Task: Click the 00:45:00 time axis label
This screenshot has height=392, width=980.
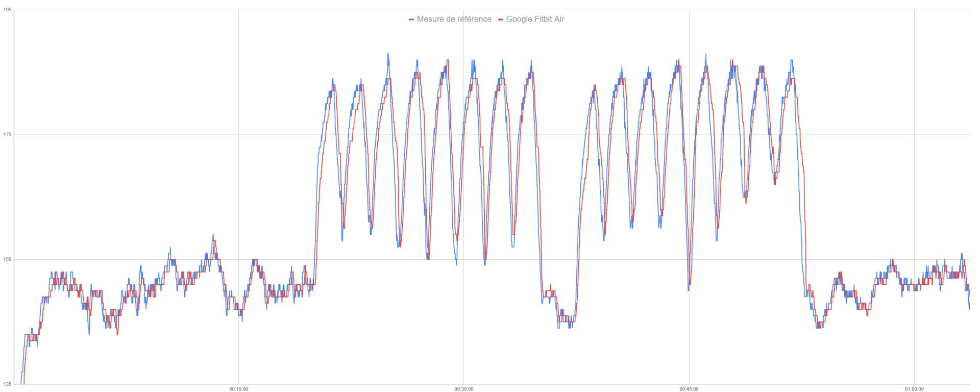Action: click(689, 389)
